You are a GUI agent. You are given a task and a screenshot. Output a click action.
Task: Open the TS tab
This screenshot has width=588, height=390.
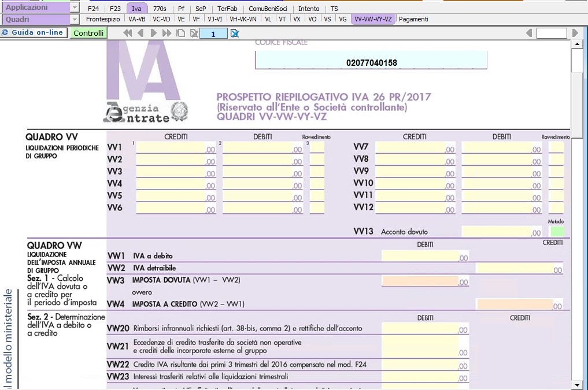point(334,9)
